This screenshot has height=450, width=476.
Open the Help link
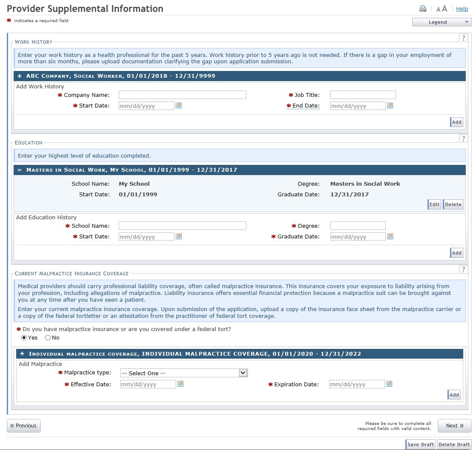462,9
